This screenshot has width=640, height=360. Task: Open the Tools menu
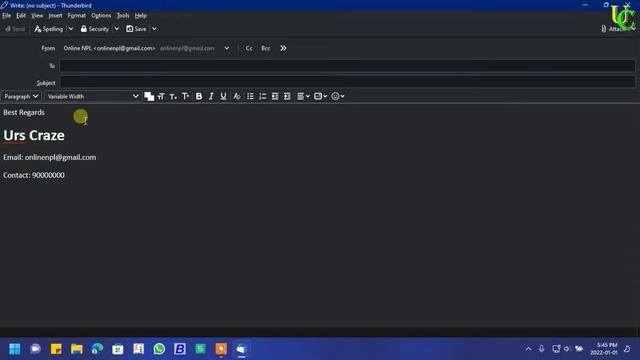click(123, 16)
